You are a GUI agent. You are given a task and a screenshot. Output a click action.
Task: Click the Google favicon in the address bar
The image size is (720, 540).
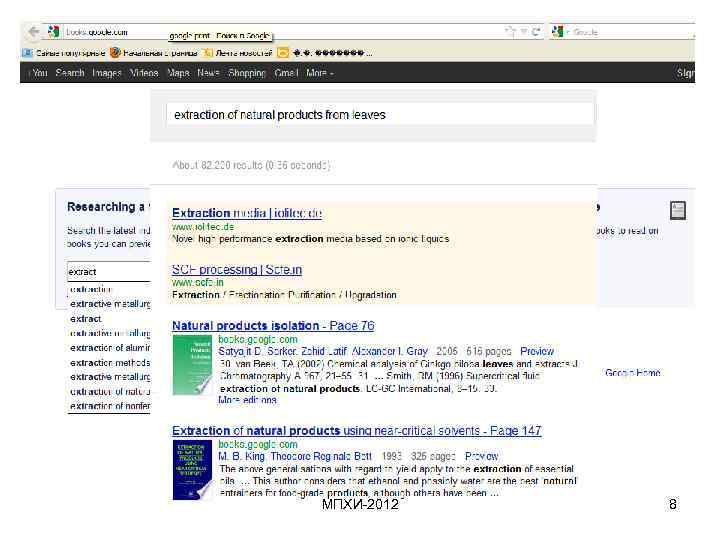53,32
